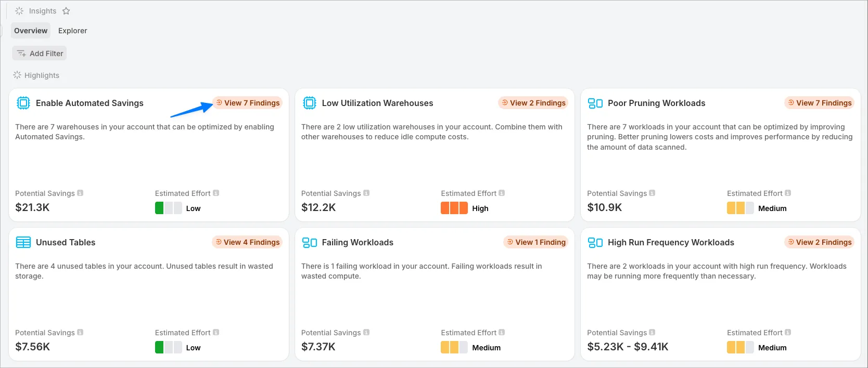Open View 4 Findings for Unused Tables

[x=248, y=242]
